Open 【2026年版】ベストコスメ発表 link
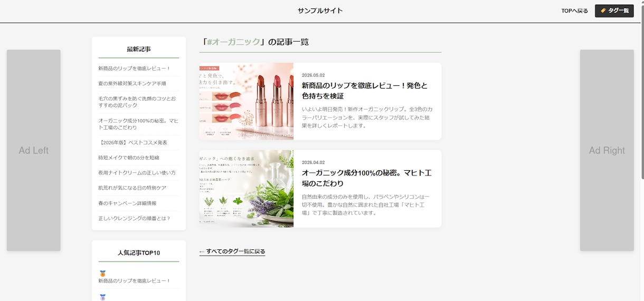Image resolution: width=644 pixels, height=301 pixels. pyautogui.click(x=132, y=143)
